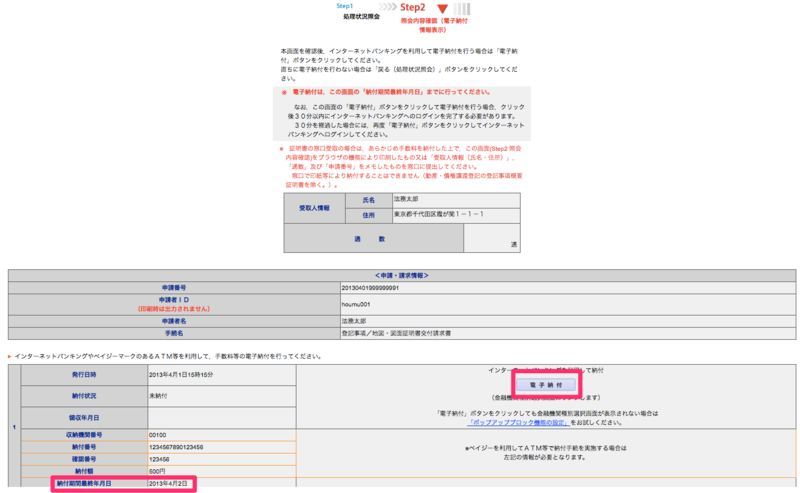The width and height of the screenshot is (800, 493).
Task: Click issue date 2013年4月1日15時15分
Action: pyautogui.click(x=181, y=375)
